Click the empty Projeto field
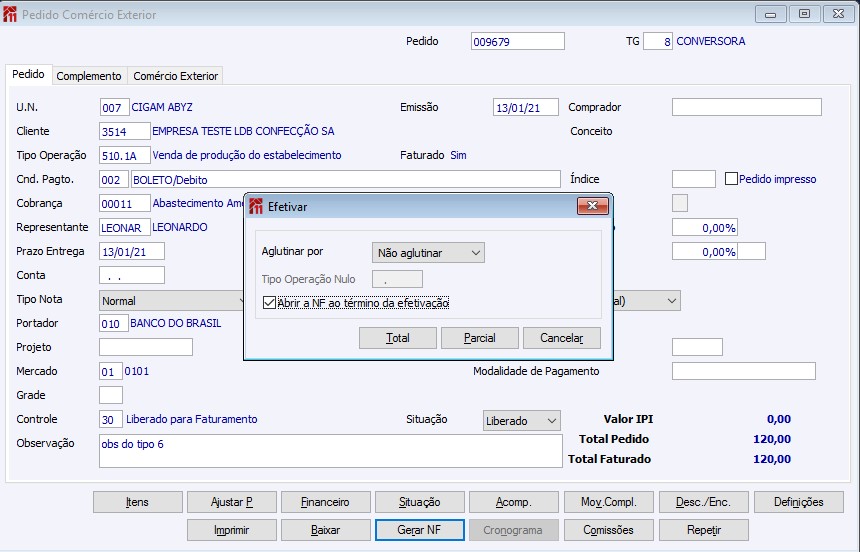The height and width of the screenshot is (552, 860). pyautogui.click(x=146, y=347)
